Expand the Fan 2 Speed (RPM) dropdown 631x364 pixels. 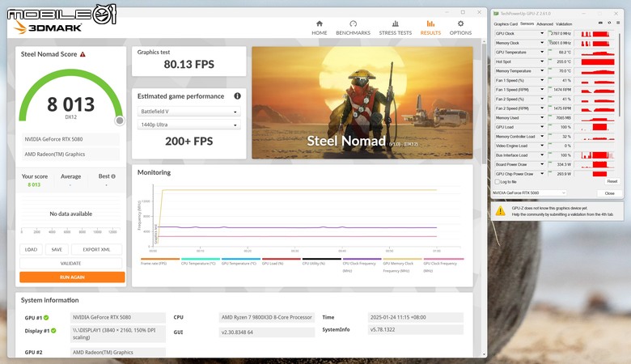542,108
